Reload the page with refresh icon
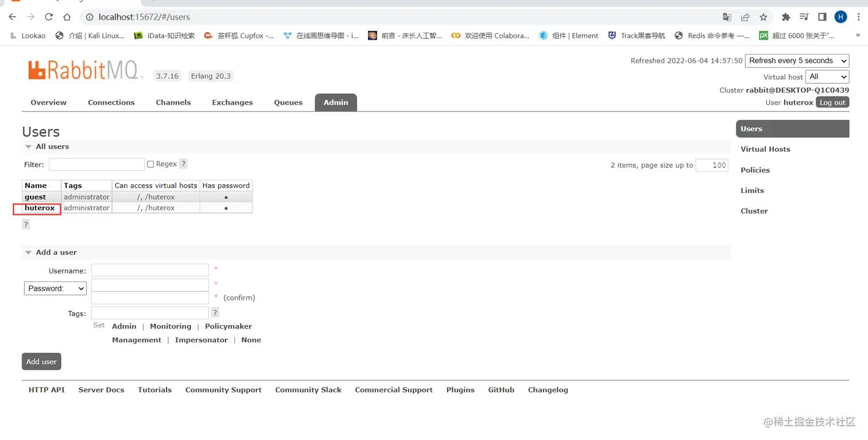The image size is (868, 440). coord(49,17)
